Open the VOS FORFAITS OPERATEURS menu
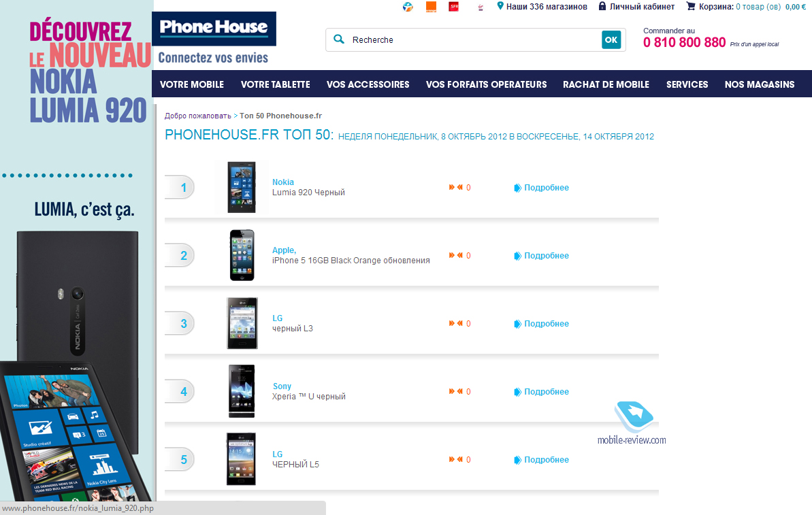The width and height of the screenshot is (812, 515). pos(486,84)
